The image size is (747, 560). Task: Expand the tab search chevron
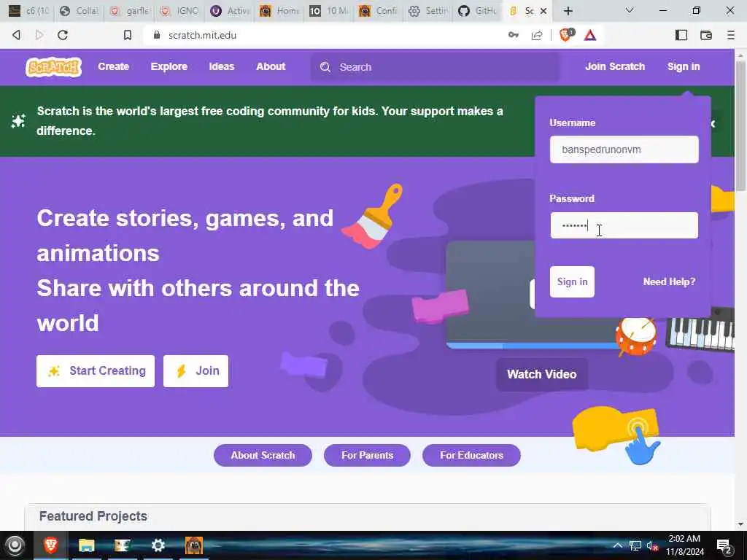coord(630,10)
